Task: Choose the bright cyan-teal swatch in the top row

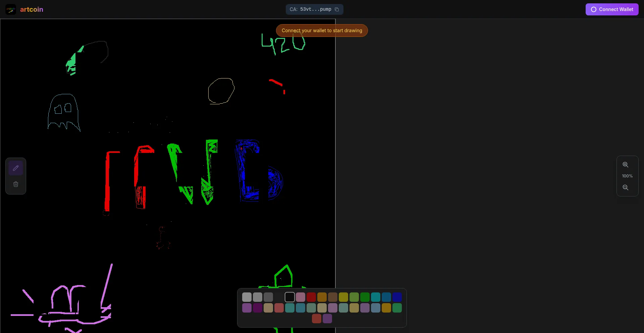Action: pos(376,297)
